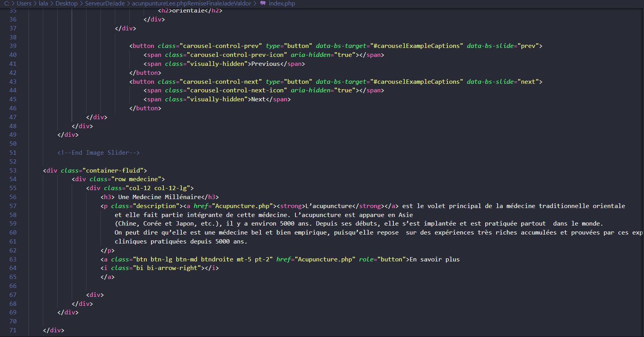The width and height of the screenshot is (644, 337).
Task: Click the "Previous" span text
Action: (266, 64)
